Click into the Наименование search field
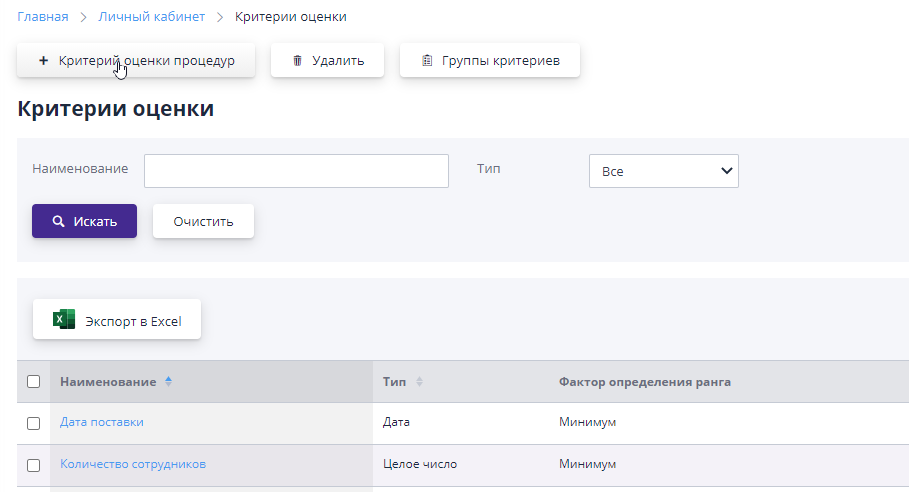 pyautogui.click(x=296, y=171)
